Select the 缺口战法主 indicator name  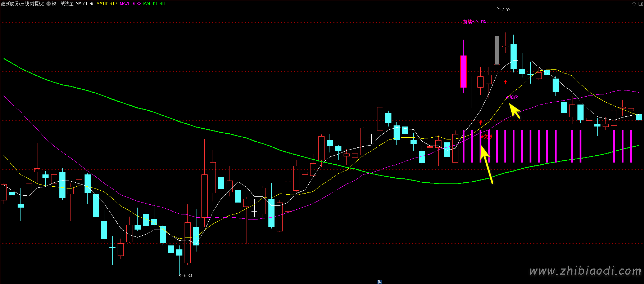pos(63,4)
